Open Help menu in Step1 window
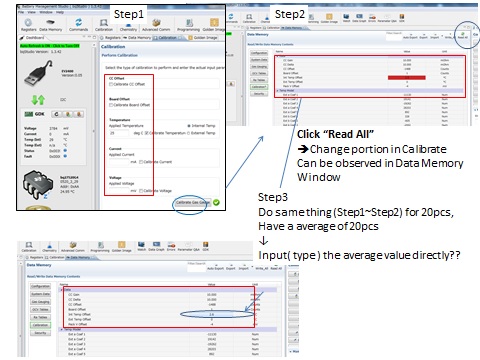The image size is (480, 360). [x=60, y=12]
